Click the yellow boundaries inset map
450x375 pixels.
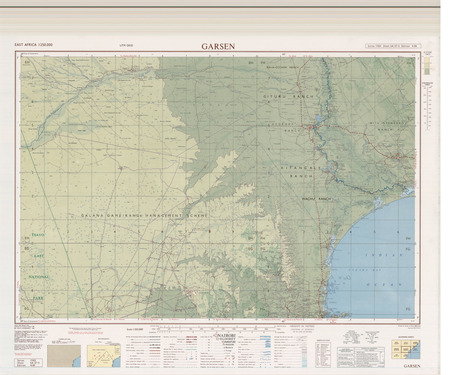pyautogui.click(x=104, y=356)
